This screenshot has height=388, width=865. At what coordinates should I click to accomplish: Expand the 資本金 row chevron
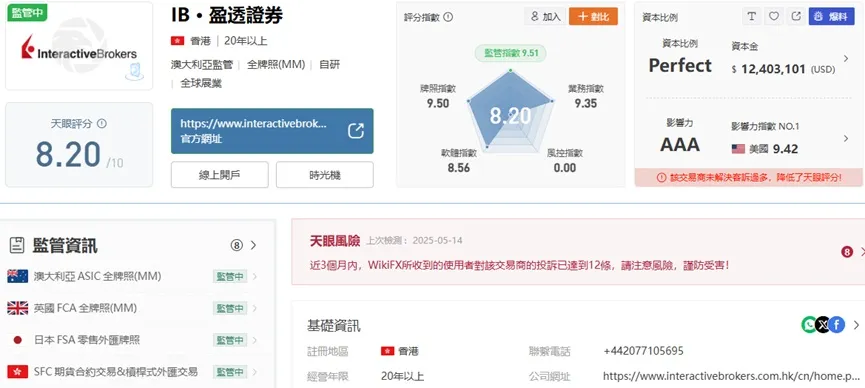pos(846,59)
